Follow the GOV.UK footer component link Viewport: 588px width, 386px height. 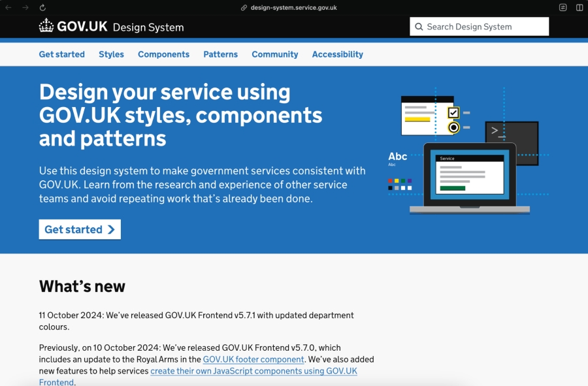[x=253, y=359]
